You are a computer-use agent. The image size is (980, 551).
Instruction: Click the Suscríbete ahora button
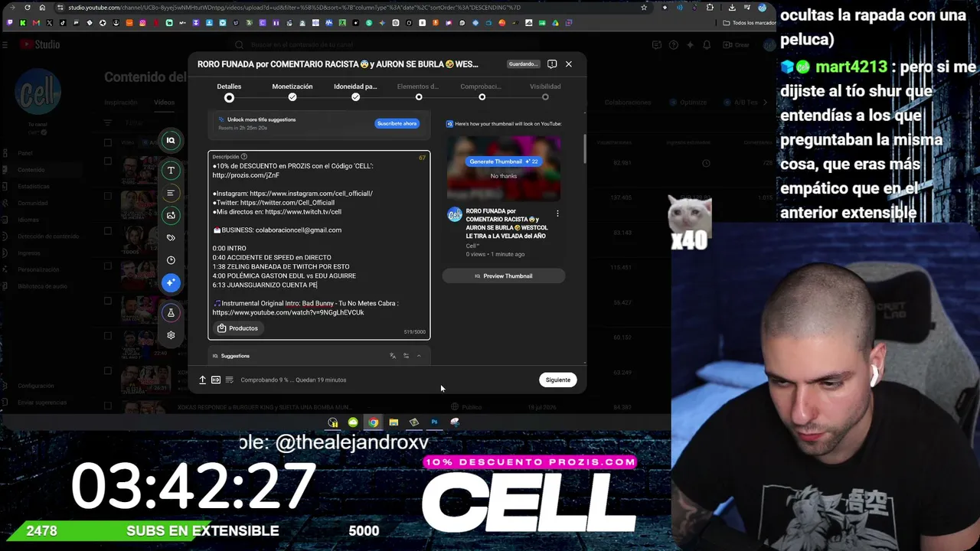397,123
